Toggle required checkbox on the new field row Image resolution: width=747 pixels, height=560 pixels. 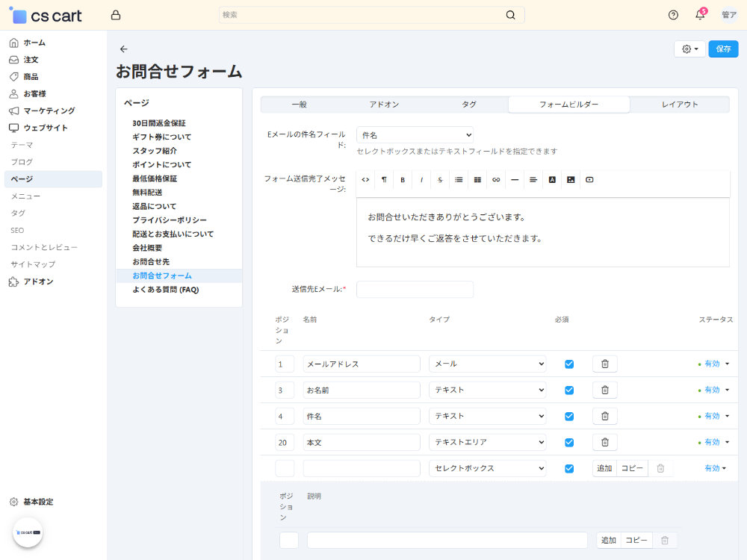[569, 468]
